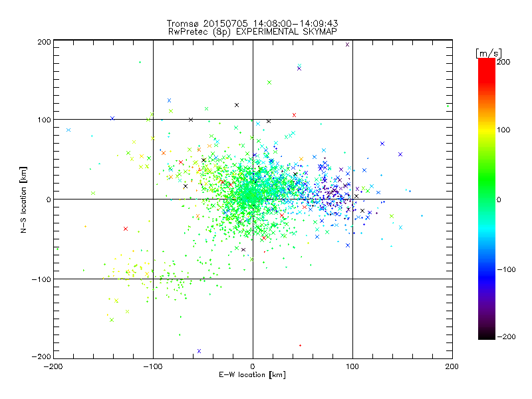Select the black bottom of the colorbar near -200

click(x=487, y=335)
